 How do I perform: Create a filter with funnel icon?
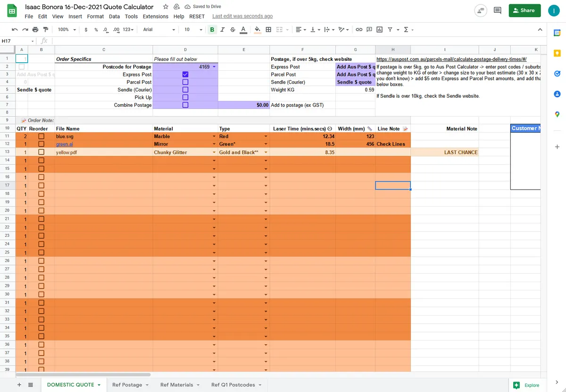click(390, 29)
